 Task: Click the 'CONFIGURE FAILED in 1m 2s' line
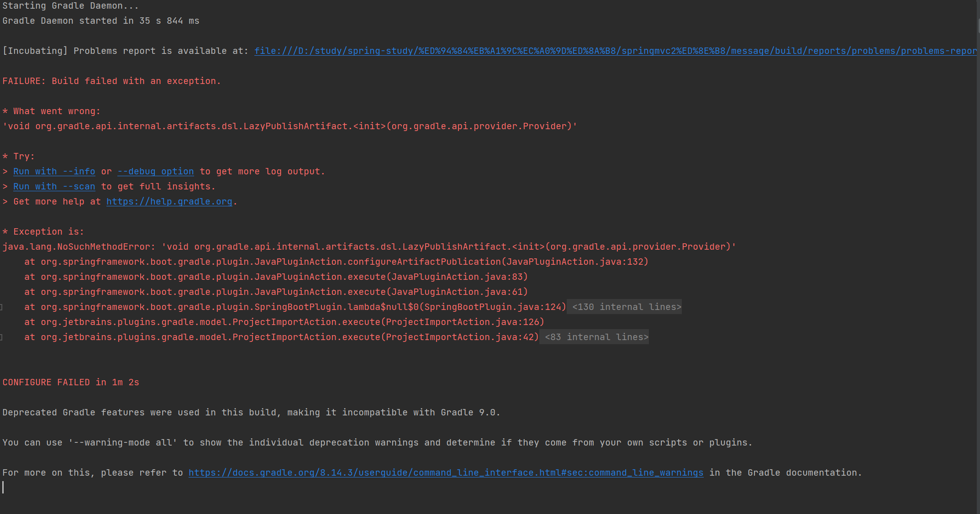[x=71, y=383]
